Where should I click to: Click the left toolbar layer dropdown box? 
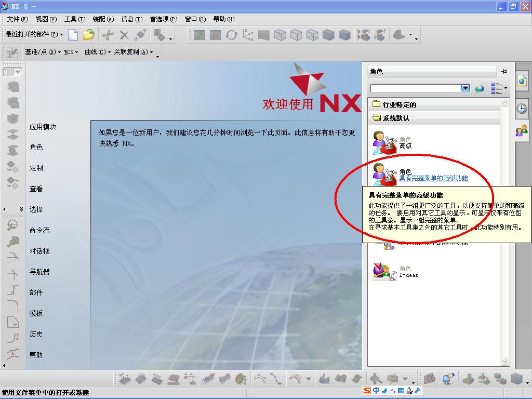pyautogui.click(x=12, y=72)
